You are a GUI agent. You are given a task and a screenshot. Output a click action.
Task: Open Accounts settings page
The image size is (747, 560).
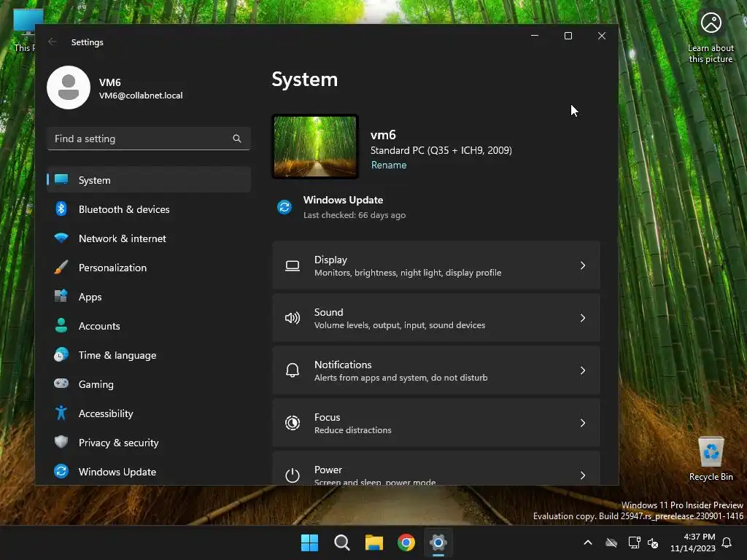[x=149, y=326]
